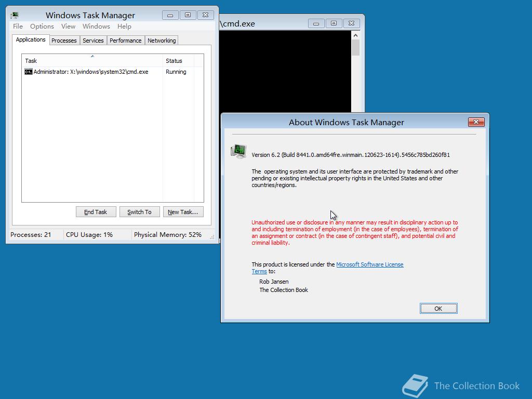The image size is (532, 399).
Task: Open the View menu in Task Manager
Action: click(68, 26)
